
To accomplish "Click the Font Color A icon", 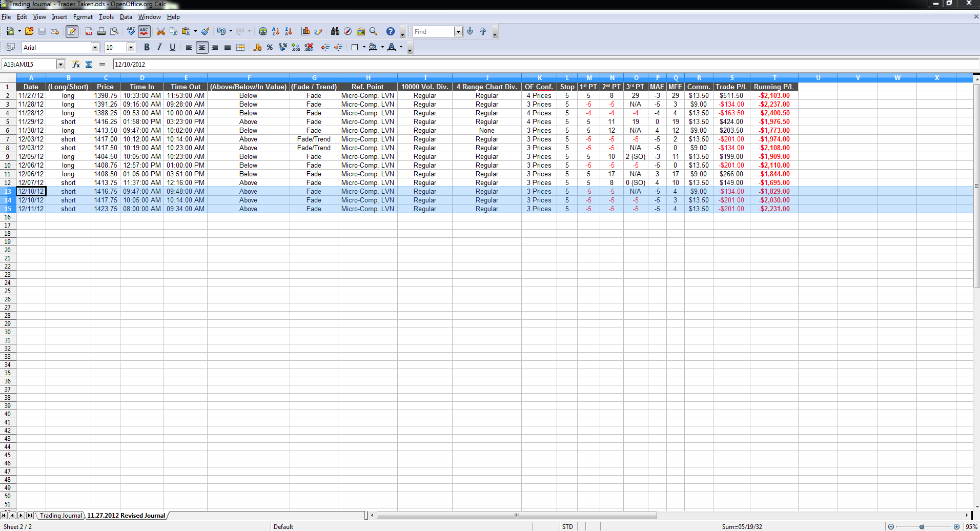I will [392, 47].
